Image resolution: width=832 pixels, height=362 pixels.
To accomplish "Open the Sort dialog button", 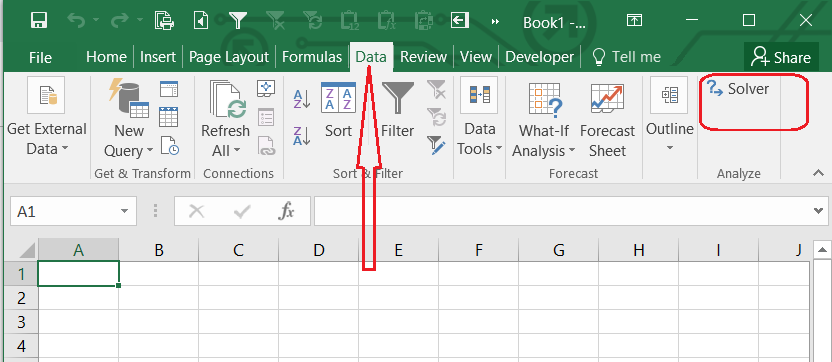I will tap(339, 110).
